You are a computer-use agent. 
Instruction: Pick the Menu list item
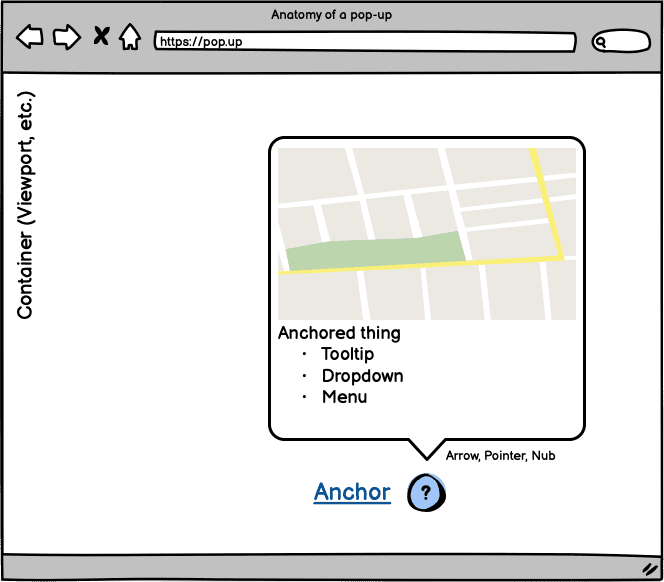coord(344,397)
